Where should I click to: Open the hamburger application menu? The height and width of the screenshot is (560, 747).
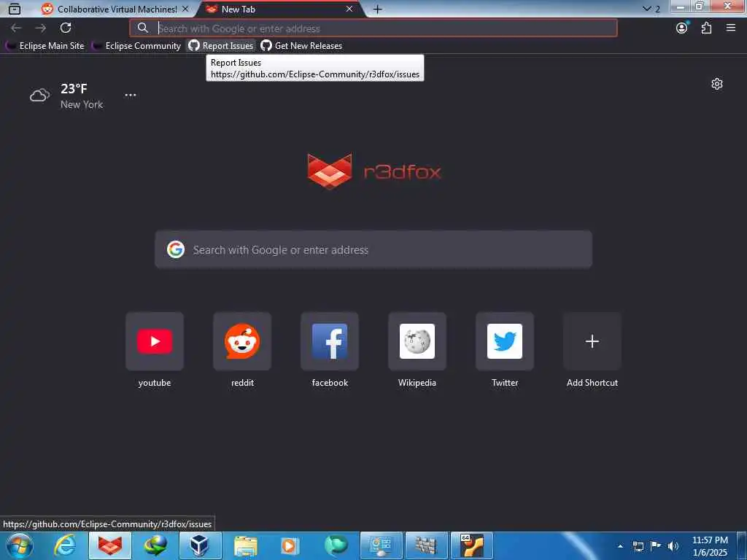point(731,28)
